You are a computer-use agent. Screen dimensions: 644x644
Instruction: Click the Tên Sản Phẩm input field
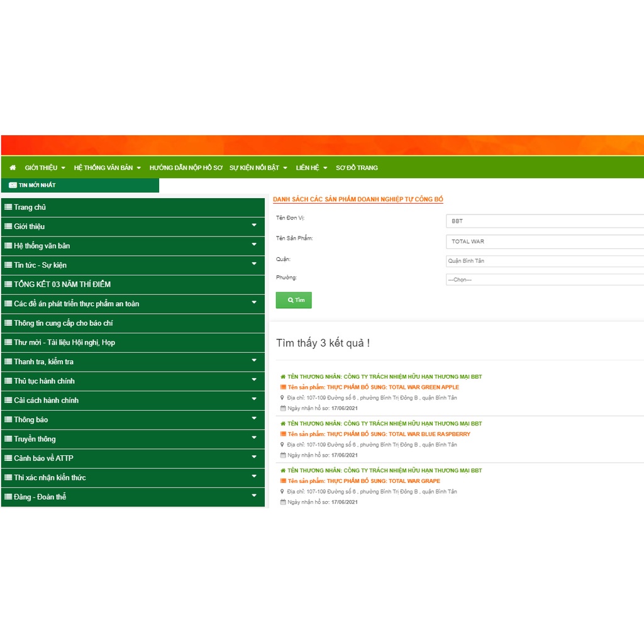pos(544,241)
